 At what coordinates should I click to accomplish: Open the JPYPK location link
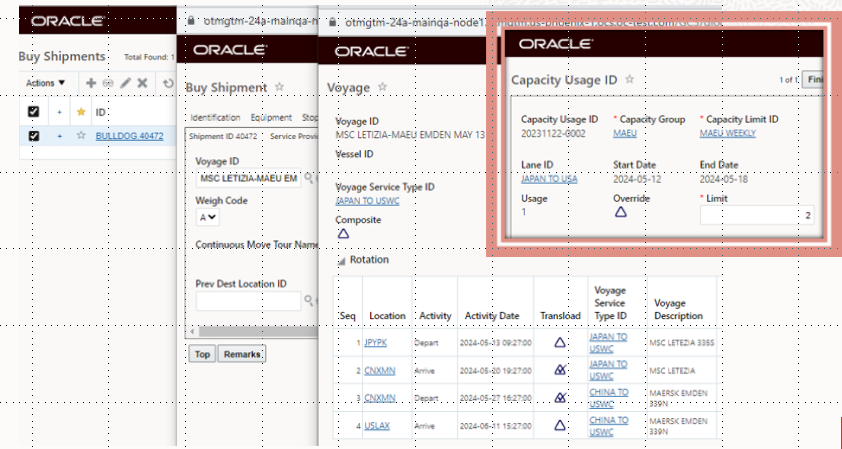tap(375, 342)
